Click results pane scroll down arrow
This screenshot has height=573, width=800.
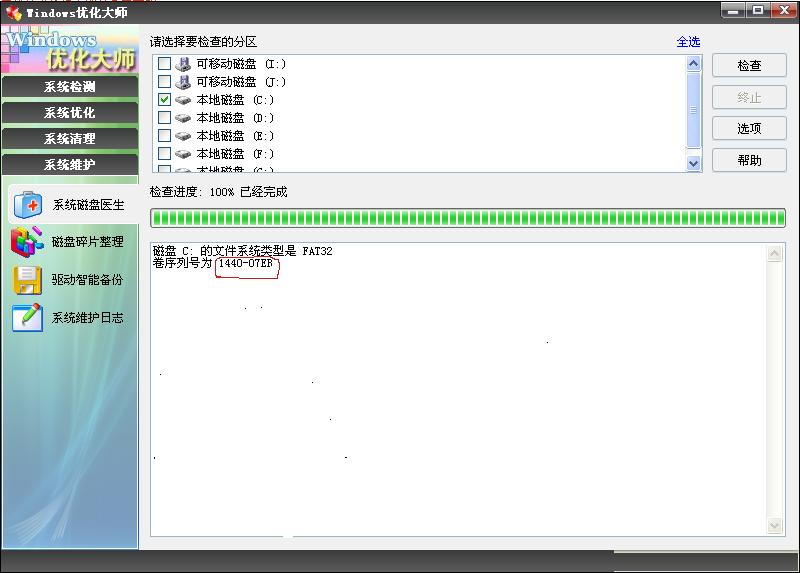point(774,526)
